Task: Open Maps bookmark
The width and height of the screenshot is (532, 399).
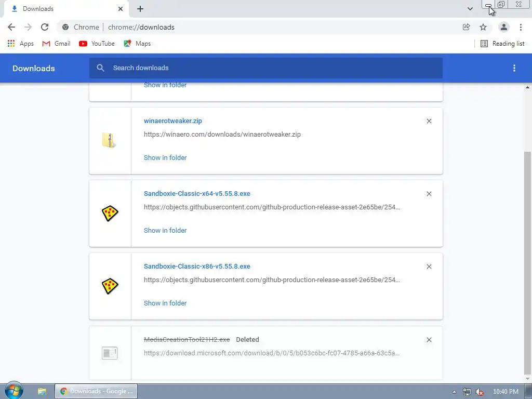Action: (137, 44)
